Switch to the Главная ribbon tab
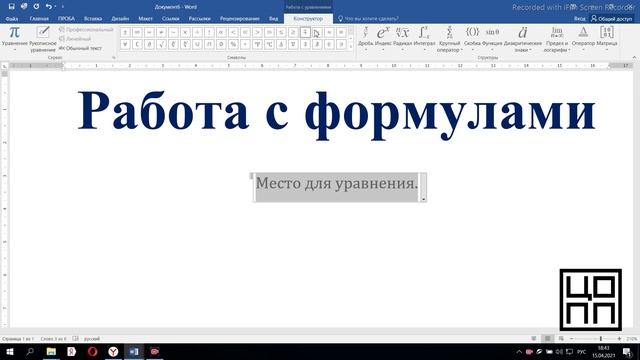 coord(39,19)
